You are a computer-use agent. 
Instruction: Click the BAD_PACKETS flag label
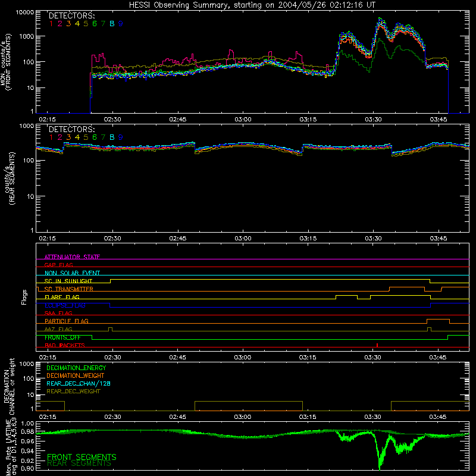tap(65, 345)
